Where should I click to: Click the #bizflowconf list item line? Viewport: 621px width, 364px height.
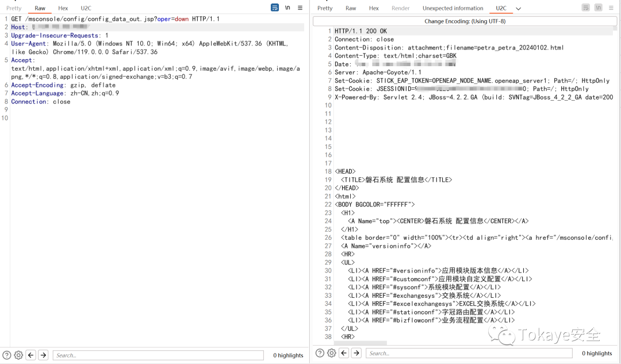(431, 320)
